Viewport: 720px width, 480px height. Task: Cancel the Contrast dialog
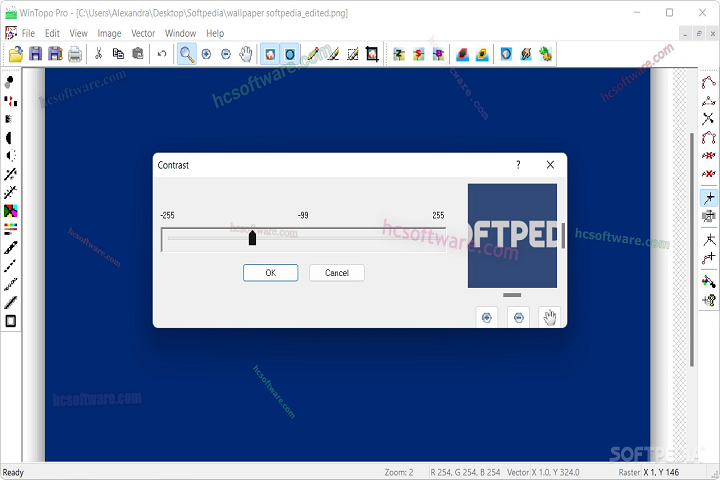point(337,273)
